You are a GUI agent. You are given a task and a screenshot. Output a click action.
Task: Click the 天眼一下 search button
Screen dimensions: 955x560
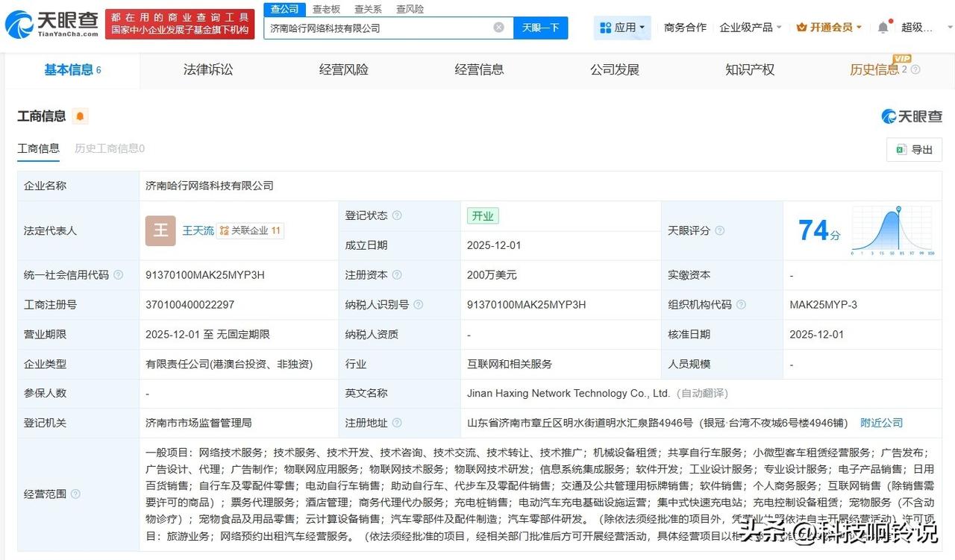pos(540,28)
